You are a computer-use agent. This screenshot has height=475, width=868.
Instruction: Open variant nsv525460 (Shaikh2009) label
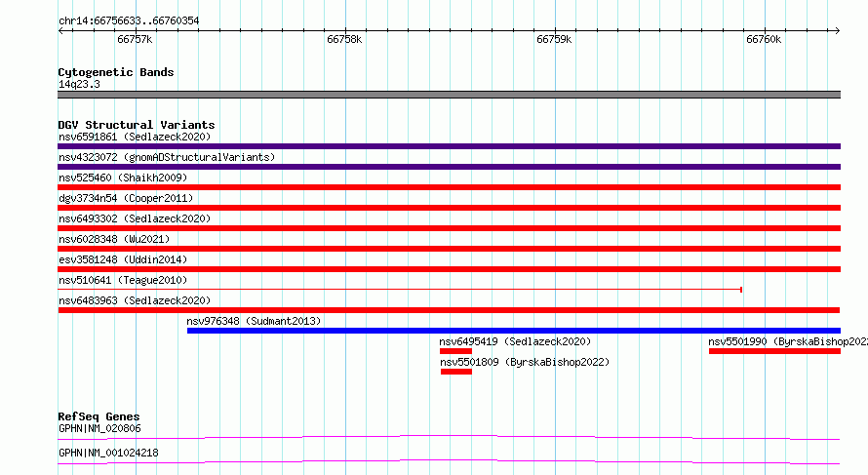tap(123, 178)
